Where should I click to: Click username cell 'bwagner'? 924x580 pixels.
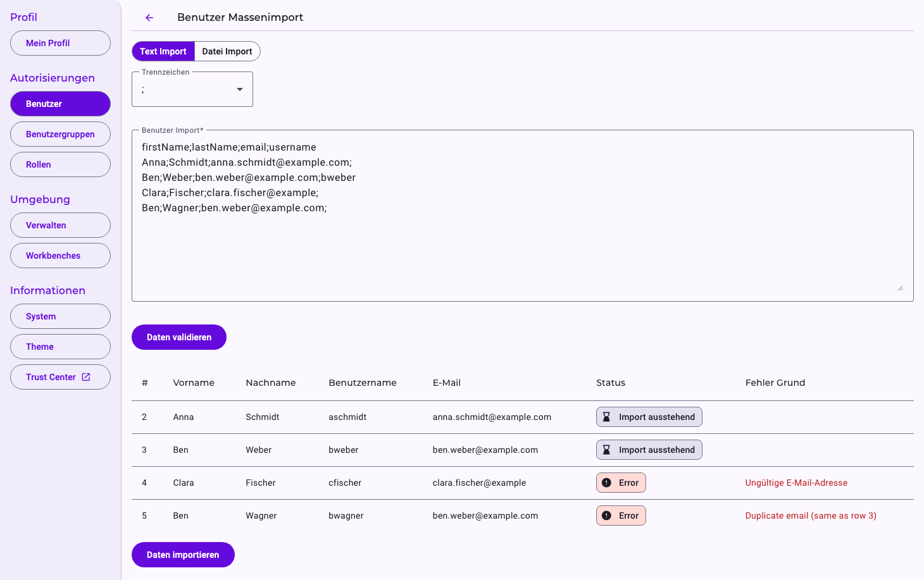[x=346, y=515]
